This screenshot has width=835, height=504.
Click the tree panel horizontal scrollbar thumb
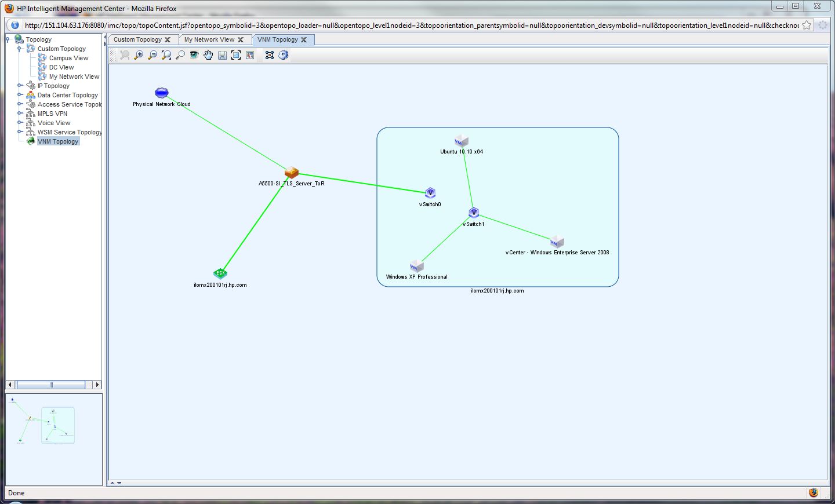[51, 385]
